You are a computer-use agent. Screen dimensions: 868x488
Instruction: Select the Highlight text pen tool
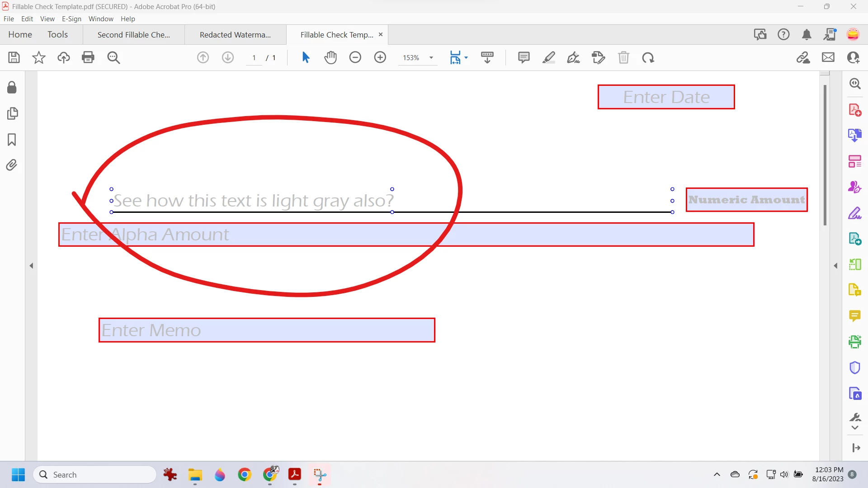tap(548, 57)
